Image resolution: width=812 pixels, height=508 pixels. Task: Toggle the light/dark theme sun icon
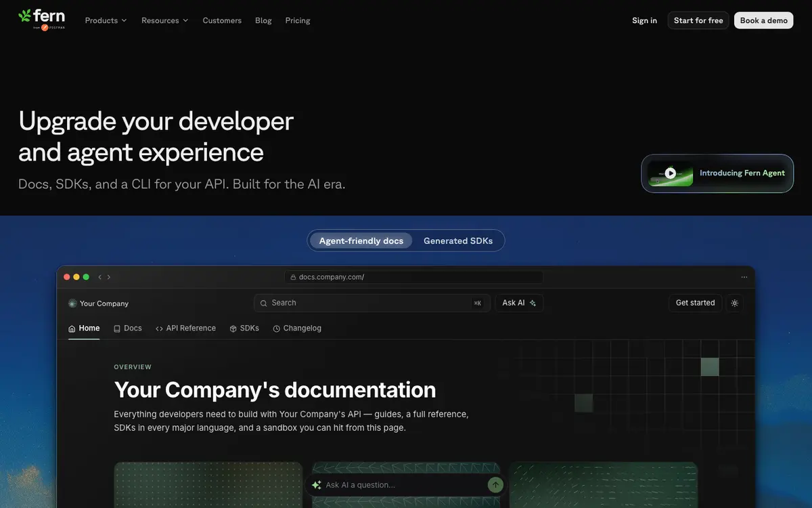[735, 303]
